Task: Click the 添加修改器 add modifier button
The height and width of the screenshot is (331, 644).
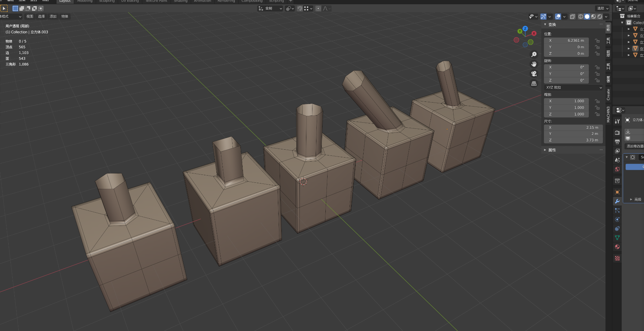Action: pyautogui.click(x=635, y=146)
